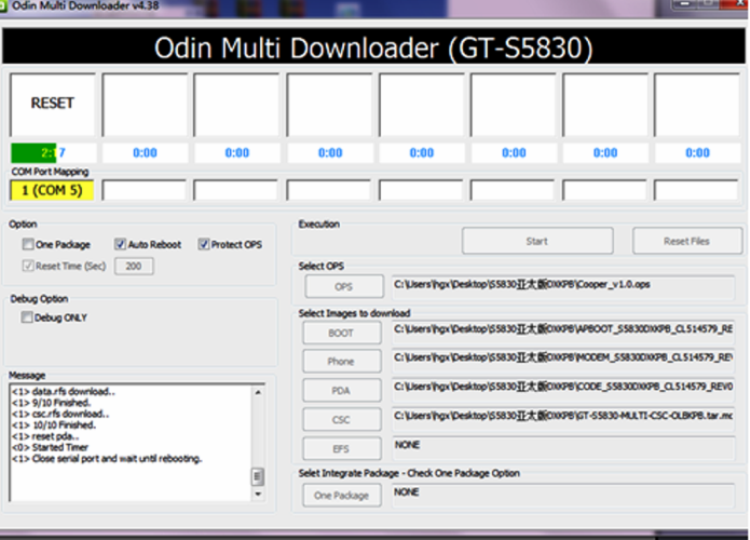Click the Message log scroll up arrow
The width and height of the screenshot is (750, 540).
[x=258, y=392]
